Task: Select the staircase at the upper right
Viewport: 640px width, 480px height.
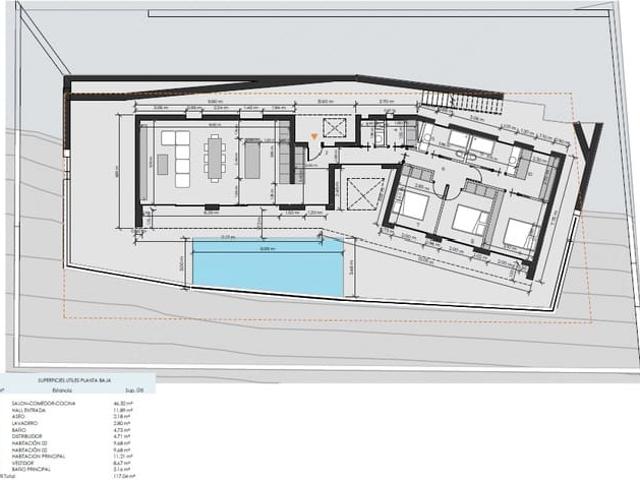Action: 461,101
